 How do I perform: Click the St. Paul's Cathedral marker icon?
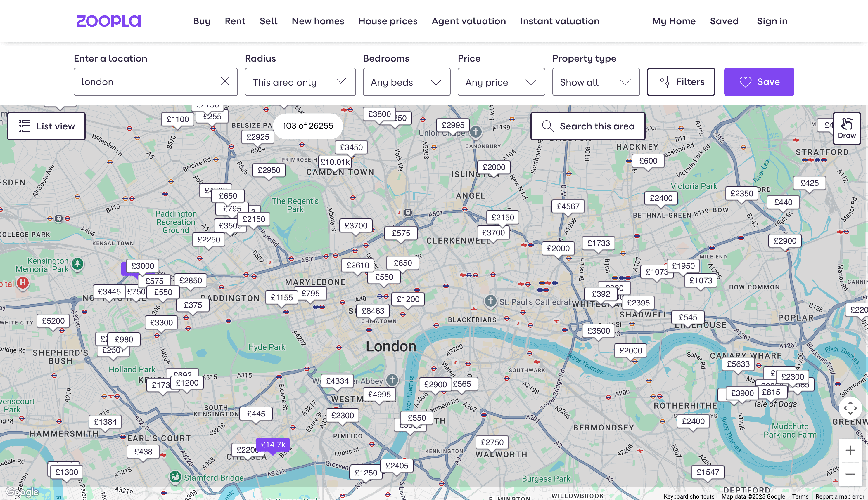tap(490, 301)
